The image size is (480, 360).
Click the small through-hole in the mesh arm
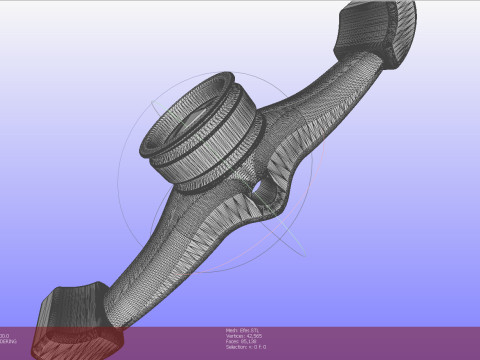coord(256,188)
